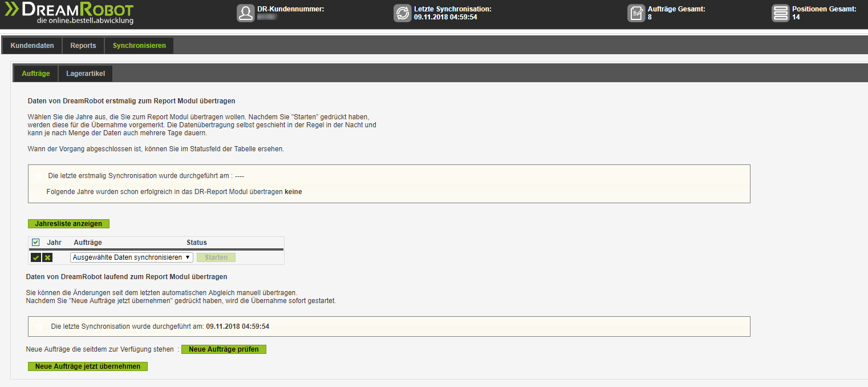Click 'Neue Aufträge jetzt übernehmen' button
This screenshot has width=868, height=387.
(x=88, y=366)
